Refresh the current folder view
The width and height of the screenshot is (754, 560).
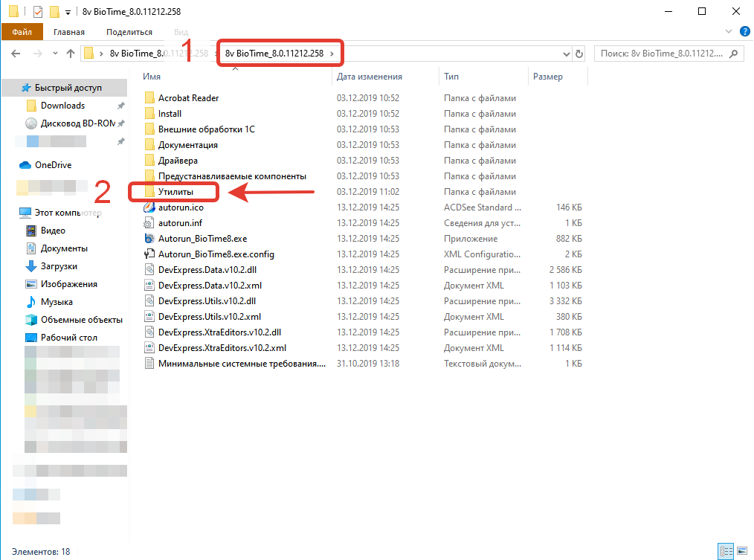click(x=579, y=54)
